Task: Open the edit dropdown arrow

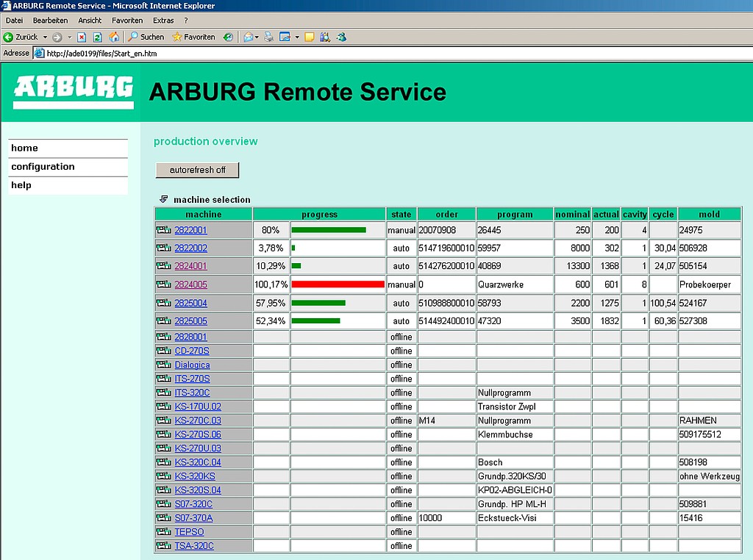Action: 297,37
